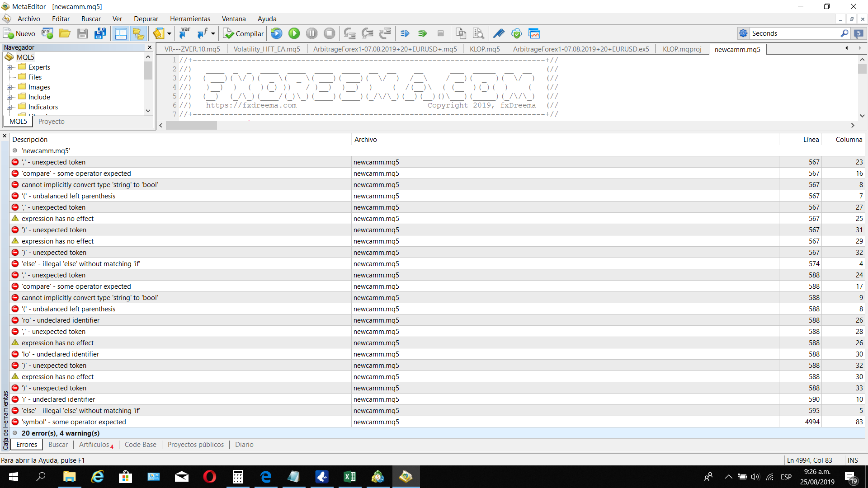This screenshot has width=868, height=488.
Task: Open the trading terminal chart icon
Action: pyautogui.click(x=534, y=33)
